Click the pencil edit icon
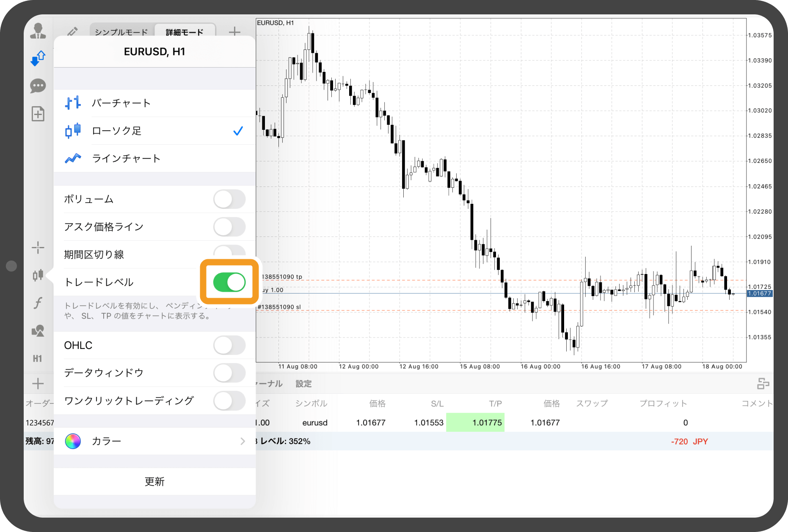788x532 pixels. [x=72, y=32]
